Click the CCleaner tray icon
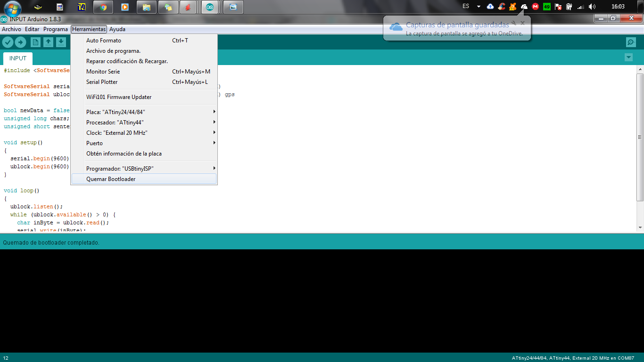Screen dimensions: 644x362 pyautogui.click(x=502, y=7)
